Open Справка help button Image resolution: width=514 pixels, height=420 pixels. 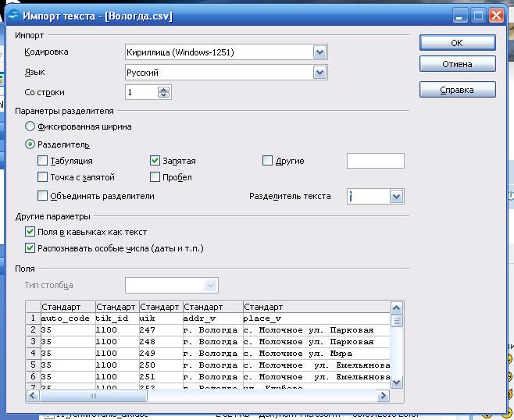(x=457, y=90)
